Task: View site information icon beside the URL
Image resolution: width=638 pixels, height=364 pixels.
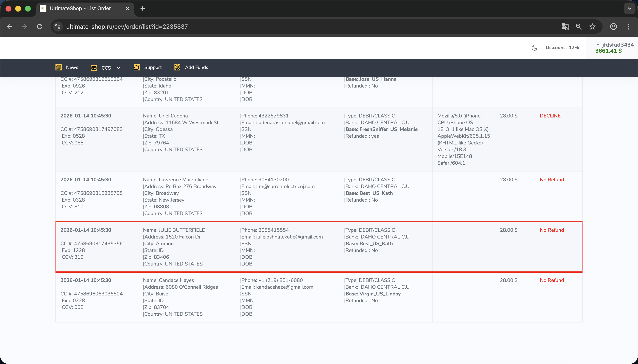Action: click(58, 27)
